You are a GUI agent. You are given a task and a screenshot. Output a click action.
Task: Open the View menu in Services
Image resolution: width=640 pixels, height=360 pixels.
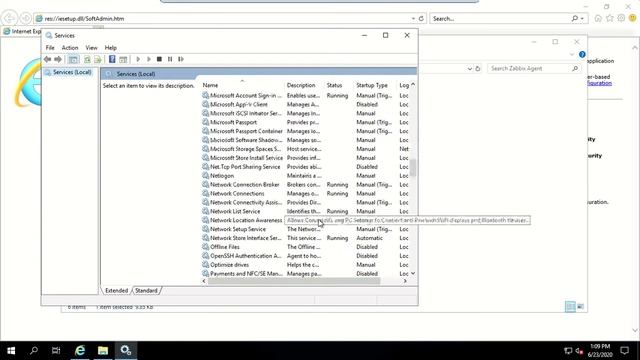click(91, 48)
